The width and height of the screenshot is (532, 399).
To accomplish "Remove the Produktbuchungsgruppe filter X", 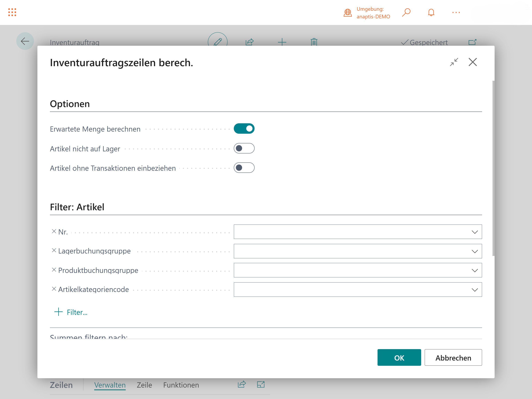I will 54,270.
